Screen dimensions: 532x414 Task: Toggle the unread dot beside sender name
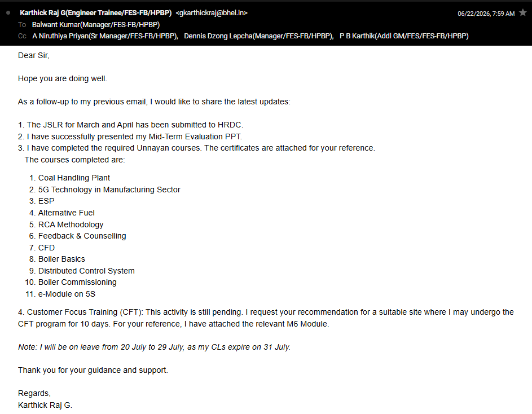tap(8, 13)
